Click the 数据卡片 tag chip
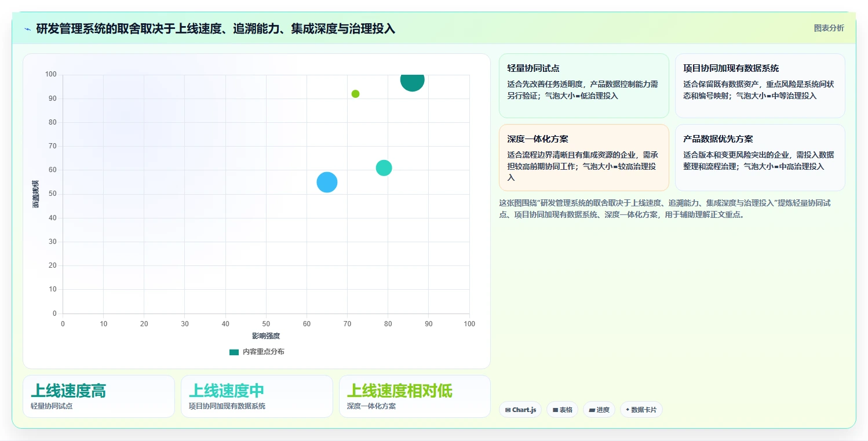Image resolution: width=868 pixels, height=441 pixels. pos(641,410)
